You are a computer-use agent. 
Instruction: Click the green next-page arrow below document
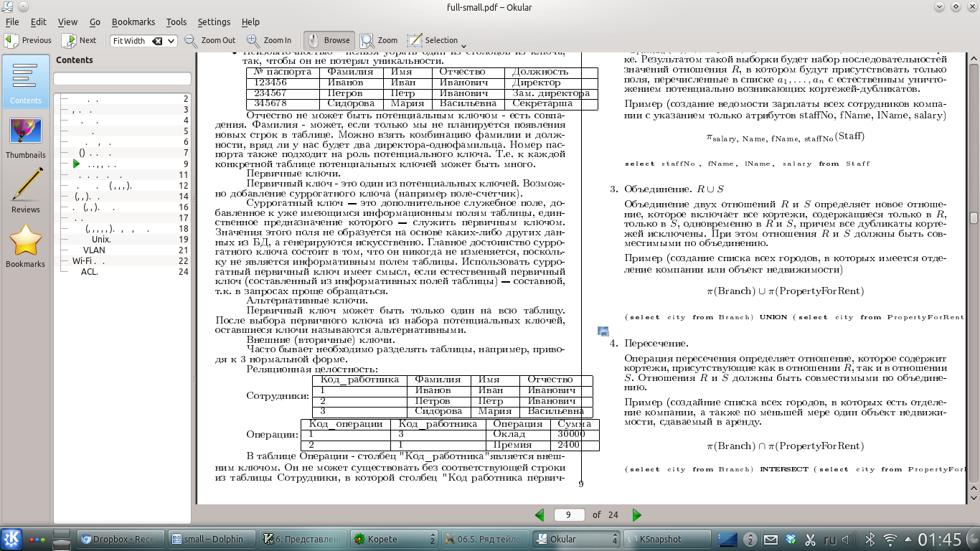coord(636,514)
